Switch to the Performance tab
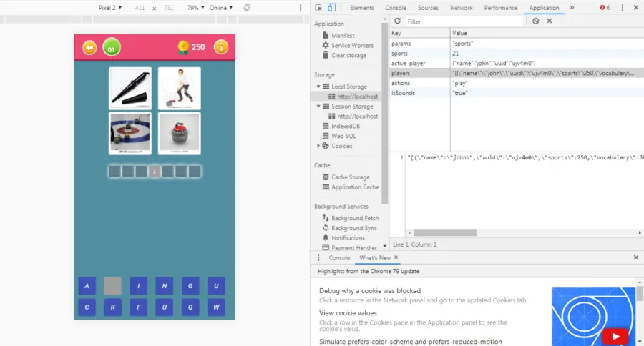The image size is (644, 346). click(501, 7)
